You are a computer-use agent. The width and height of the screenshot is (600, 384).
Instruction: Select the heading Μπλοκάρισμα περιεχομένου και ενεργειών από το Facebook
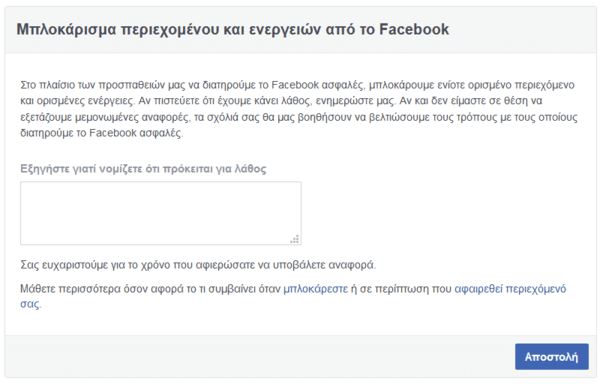pos(233,29)
